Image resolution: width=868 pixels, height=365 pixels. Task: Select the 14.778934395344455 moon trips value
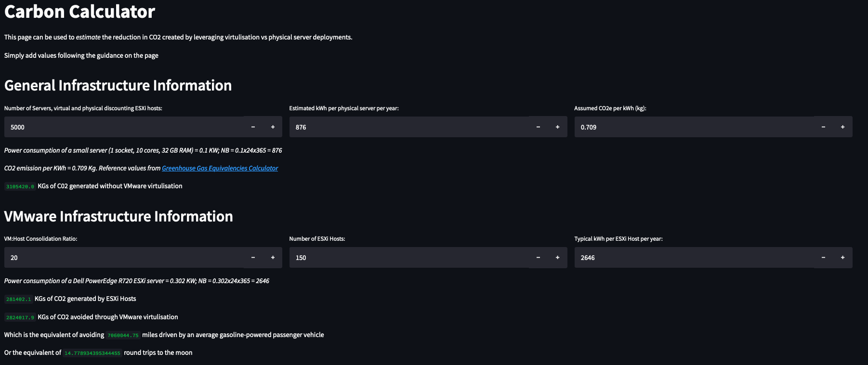point(92,353)
